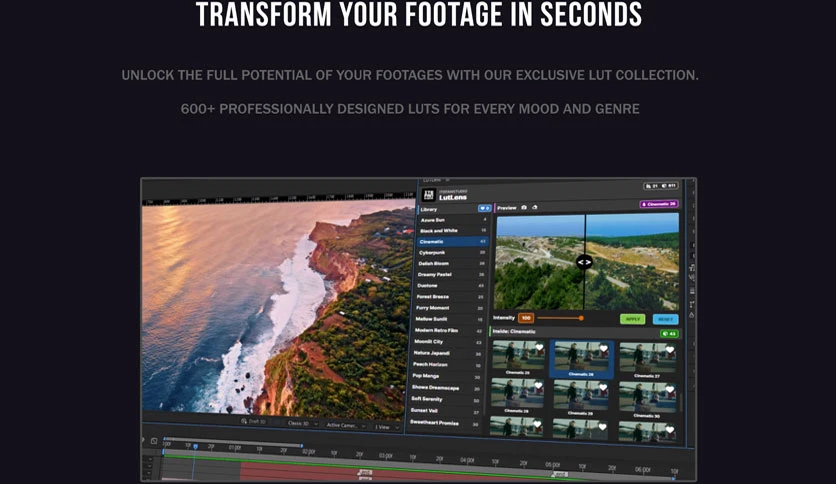Click the orange Intensity slider handle
The image size is (836, 484).
(x=581, y=318)
